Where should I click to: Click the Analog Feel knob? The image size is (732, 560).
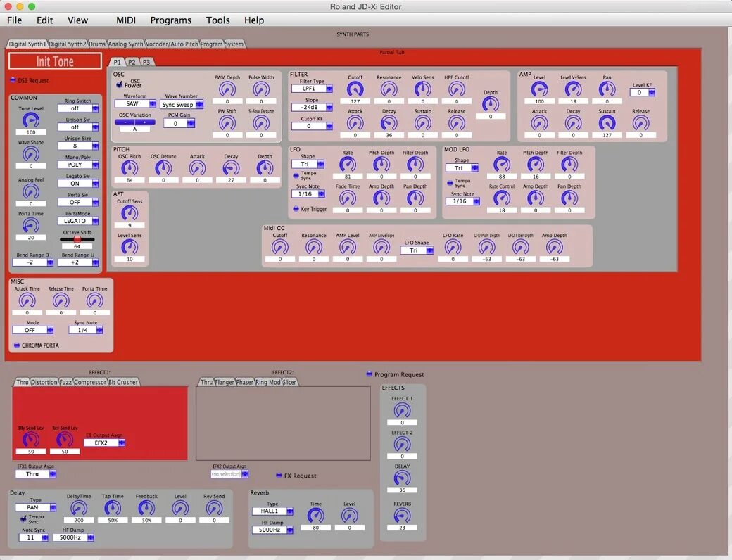pyautogui.click(x=31, y=191)
